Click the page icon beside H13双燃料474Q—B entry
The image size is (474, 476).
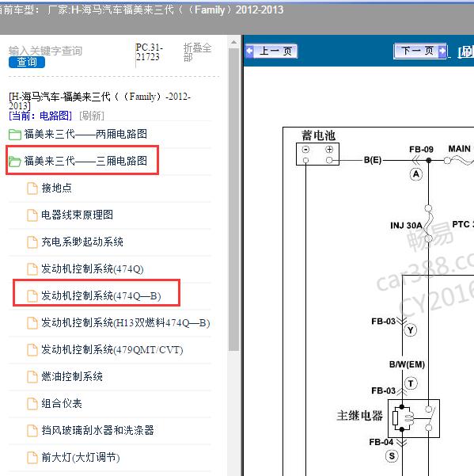pyautogui.click(x=32, y=323)
